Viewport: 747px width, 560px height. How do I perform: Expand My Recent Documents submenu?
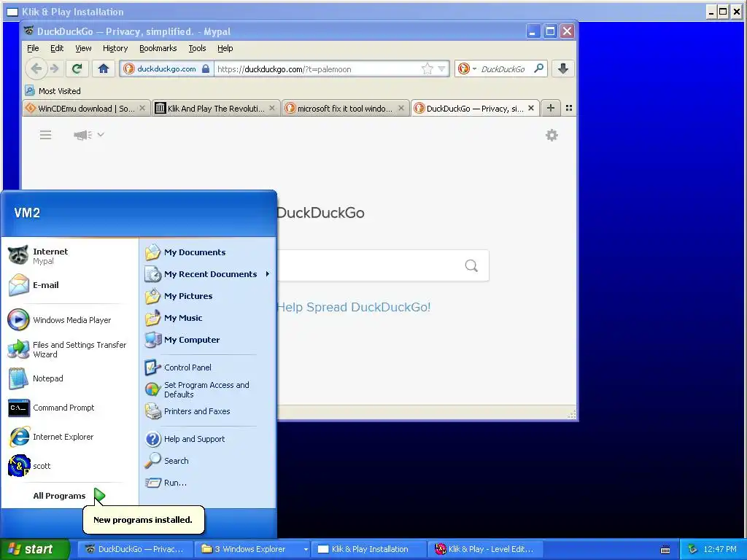tap(208, 274)
